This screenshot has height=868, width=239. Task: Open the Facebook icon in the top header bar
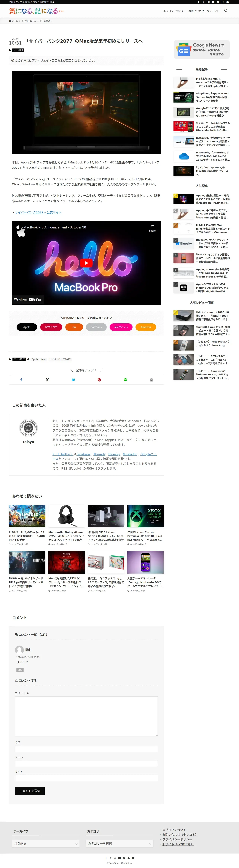coord(198,2)
